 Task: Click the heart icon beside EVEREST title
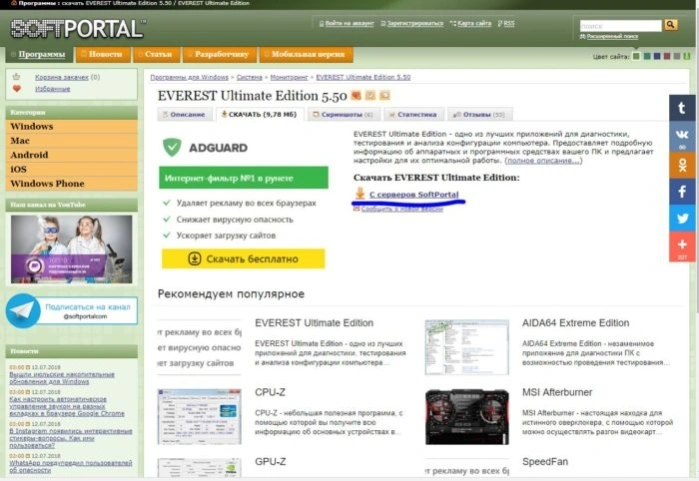[356, 95]
